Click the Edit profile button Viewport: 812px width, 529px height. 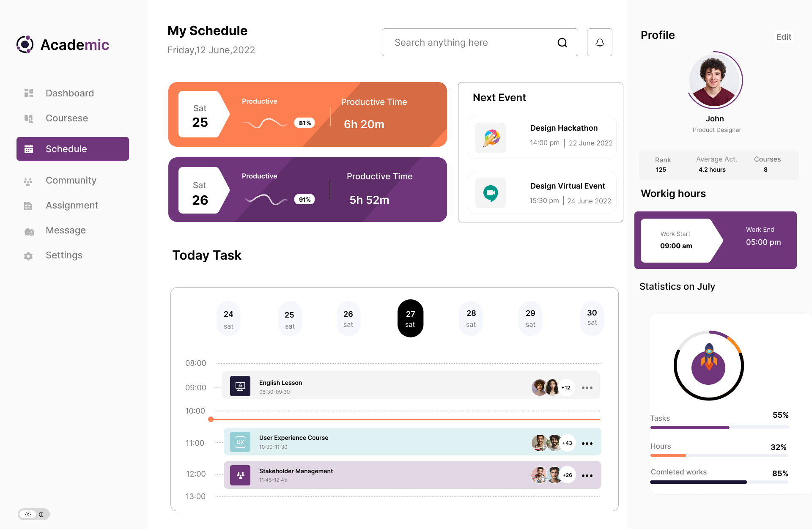(x=783, y=37)
